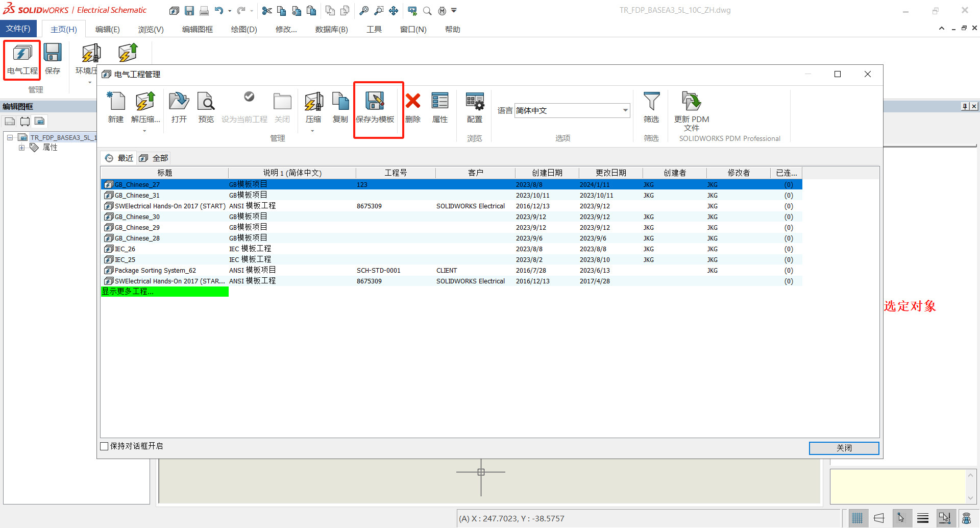The height and width of the screenshot is (528, 980).
Task: Click the Paste clipboard icon in the quick access bar
Action: (x=311, y=10)
